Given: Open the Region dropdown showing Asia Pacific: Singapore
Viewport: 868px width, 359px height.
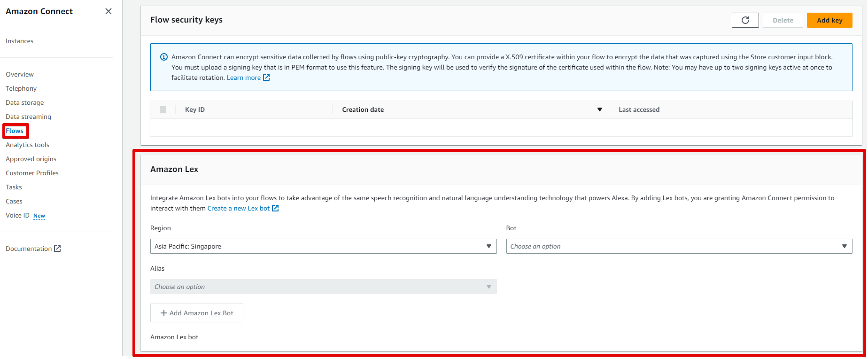Looking at the screenshot, I should click(323, 246).
